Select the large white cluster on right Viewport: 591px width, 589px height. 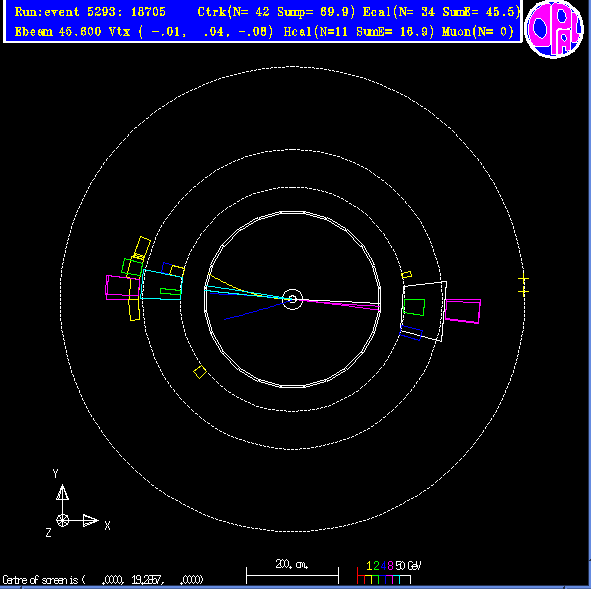(x=423, y=311)
